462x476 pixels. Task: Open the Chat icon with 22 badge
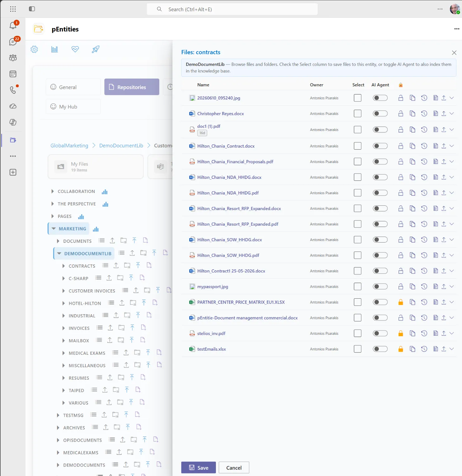(13, 41)
